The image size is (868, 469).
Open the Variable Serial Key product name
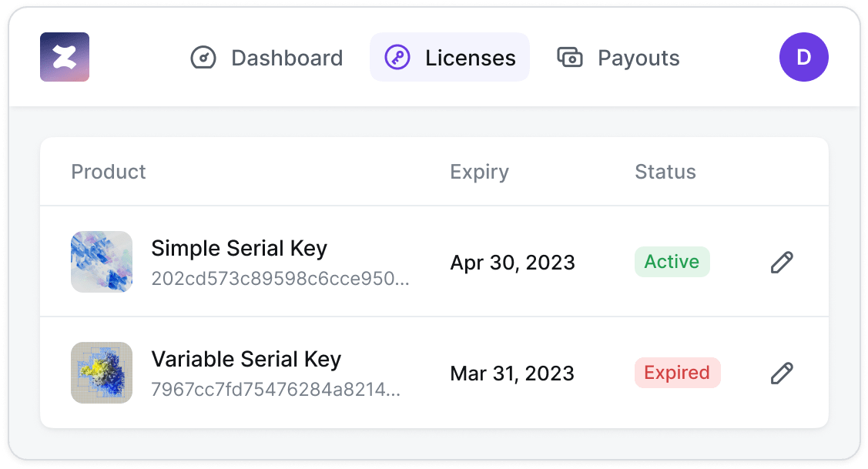pyautogui.click(x=246, y=359)
